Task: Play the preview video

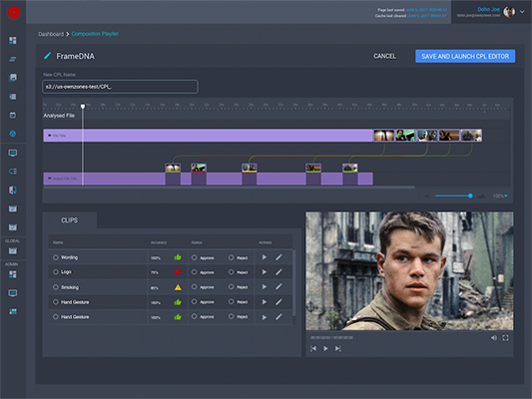Action: (x=325, y=348)
